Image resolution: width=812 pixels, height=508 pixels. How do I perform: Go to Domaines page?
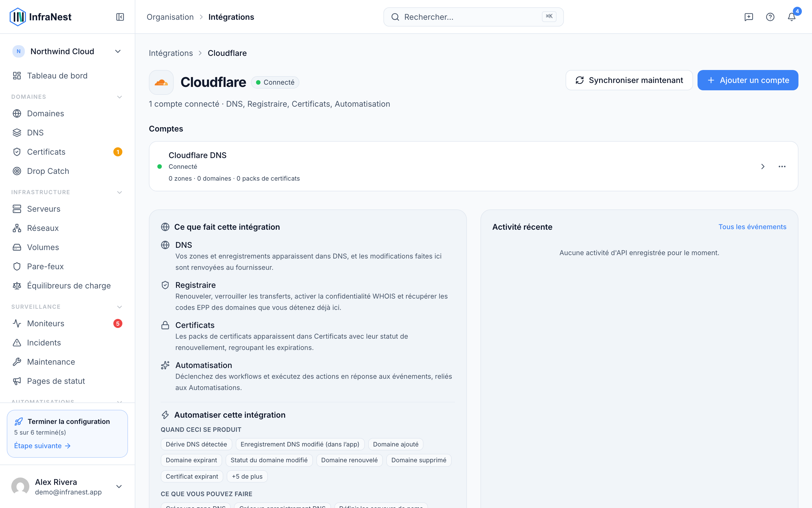click(67, 113)
